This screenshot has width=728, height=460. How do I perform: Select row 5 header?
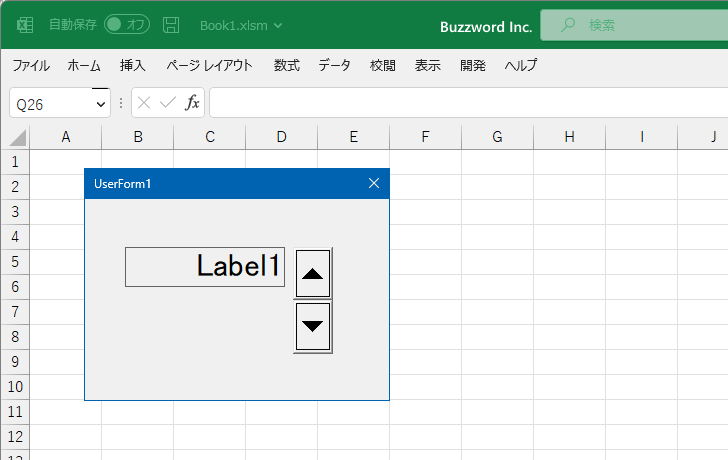click(15, 262)
